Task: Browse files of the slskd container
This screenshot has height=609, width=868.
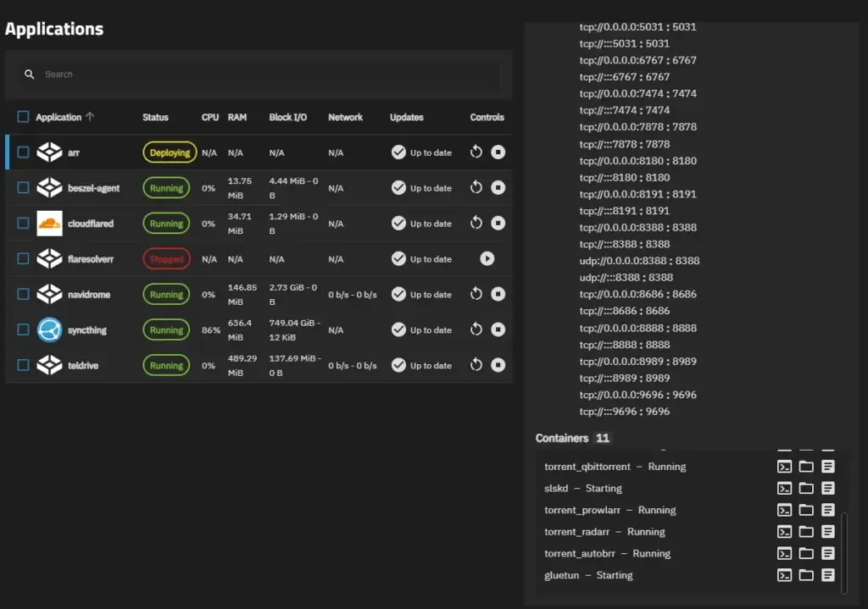Action: click(x=806, y=488)
